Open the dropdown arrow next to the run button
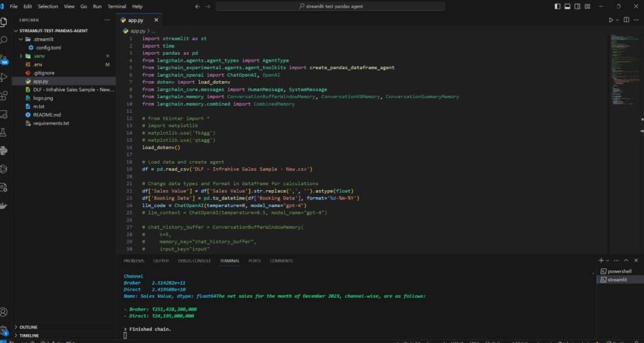The image size is (644, 343). point(617,20)
